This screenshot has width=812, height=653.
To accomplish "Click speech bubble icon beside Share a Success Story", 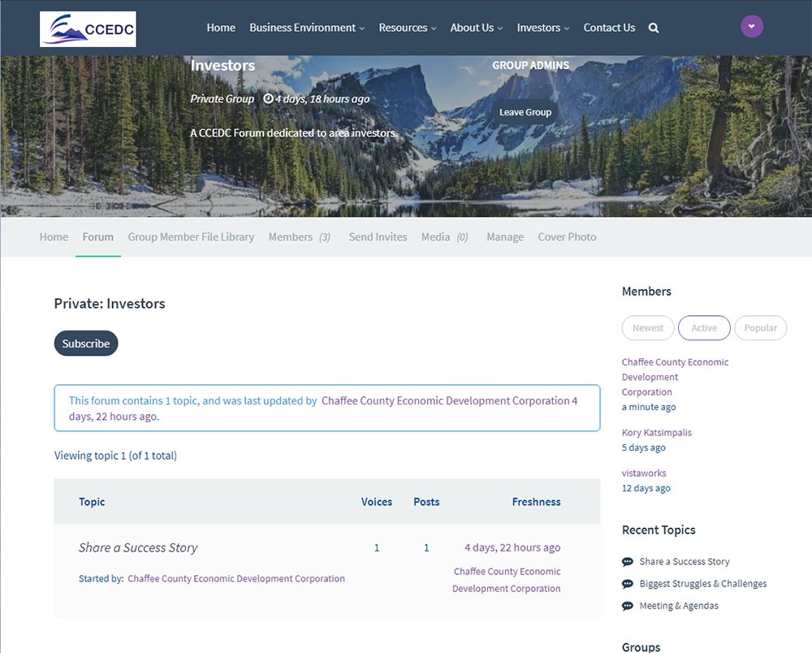I will 627,562.
